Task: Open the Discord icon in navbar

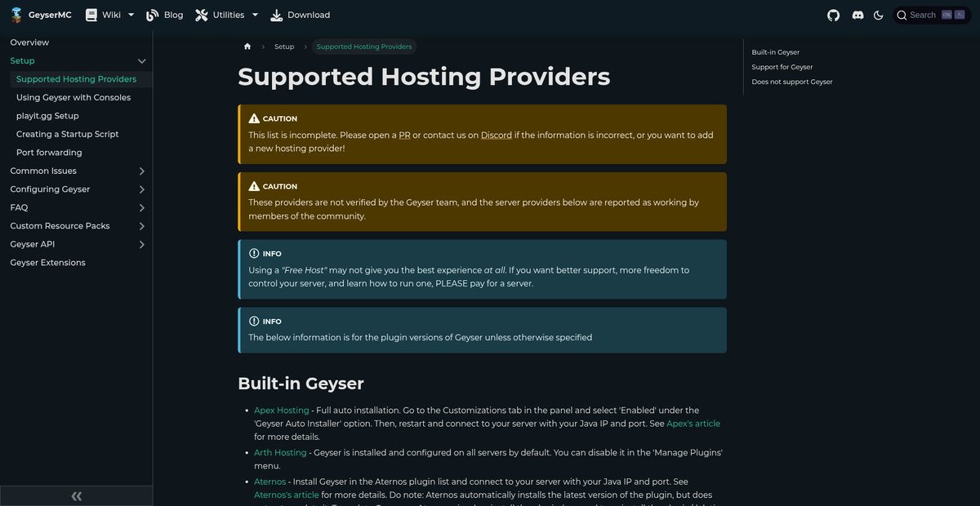Action: pyautogui.click(x=857, y=15)
